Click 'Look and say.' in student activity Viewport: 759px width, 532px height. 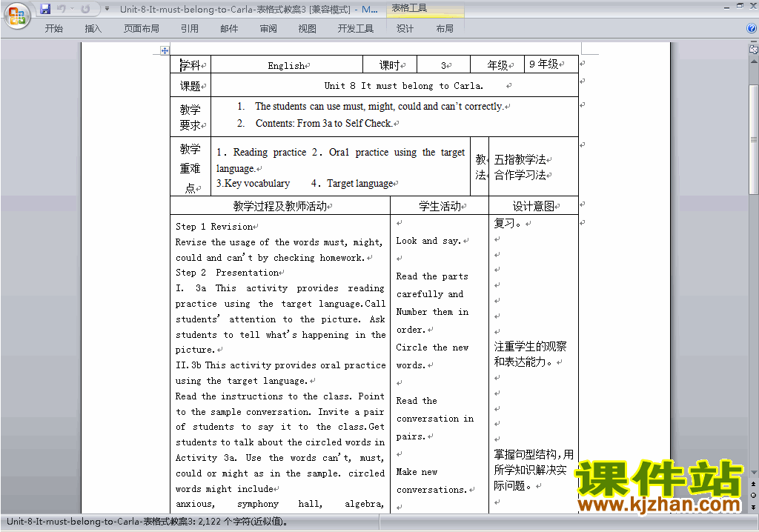point(428,241)
